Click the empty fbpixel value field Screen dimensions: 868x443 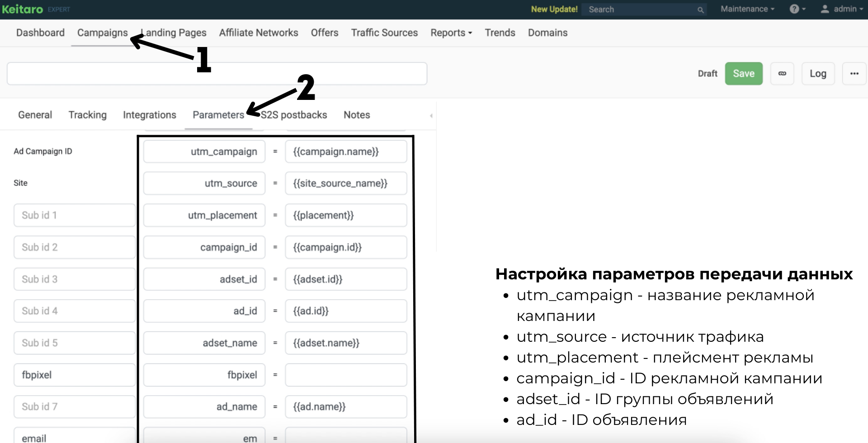coord(346,375)
